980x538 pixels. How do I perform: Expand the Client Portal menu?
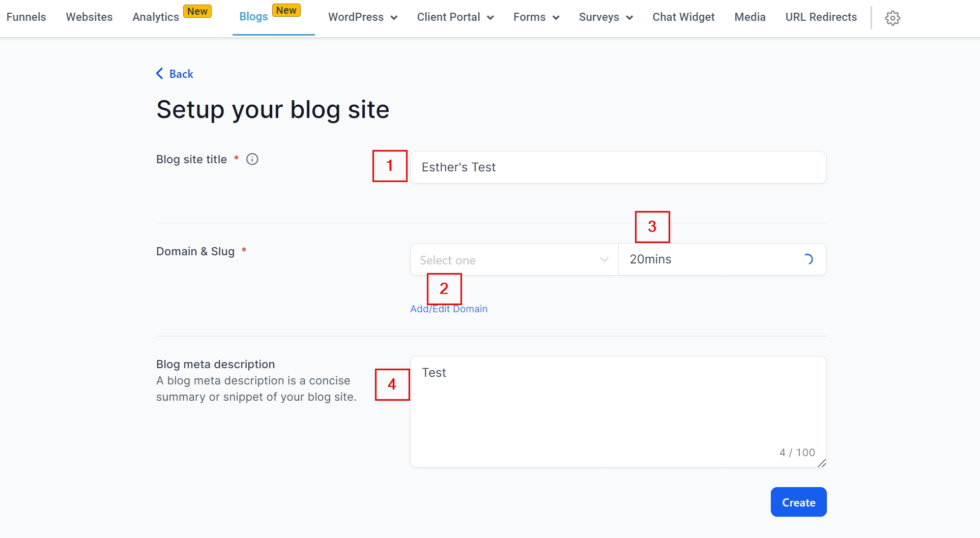[455, 17]
